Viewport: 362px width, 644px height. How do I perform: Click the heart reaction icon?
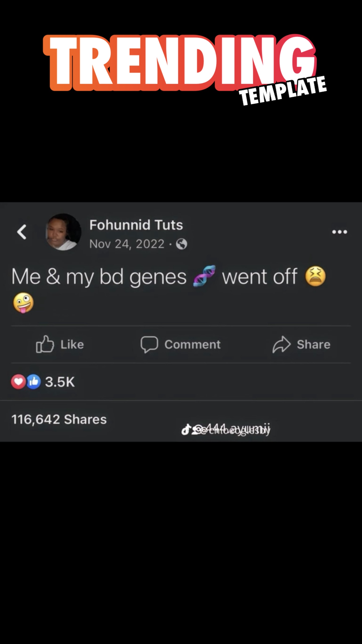click(x=18, y=382)
